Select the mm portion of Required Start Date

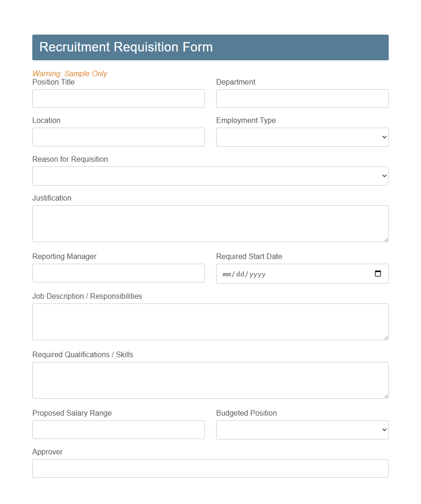[x=226, y=274]
